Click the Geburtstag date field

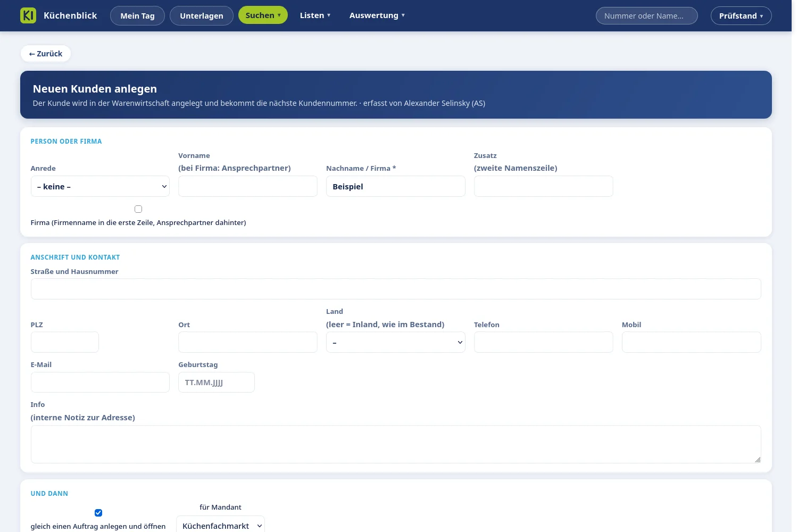click(x=217, y=382)
